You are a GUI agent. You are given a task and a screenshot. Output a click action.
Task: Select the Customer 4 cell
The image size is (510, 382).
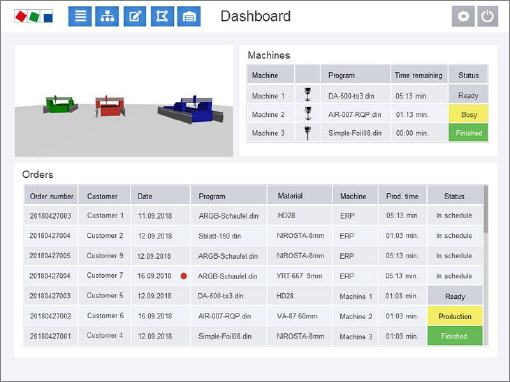coord(105,335)
